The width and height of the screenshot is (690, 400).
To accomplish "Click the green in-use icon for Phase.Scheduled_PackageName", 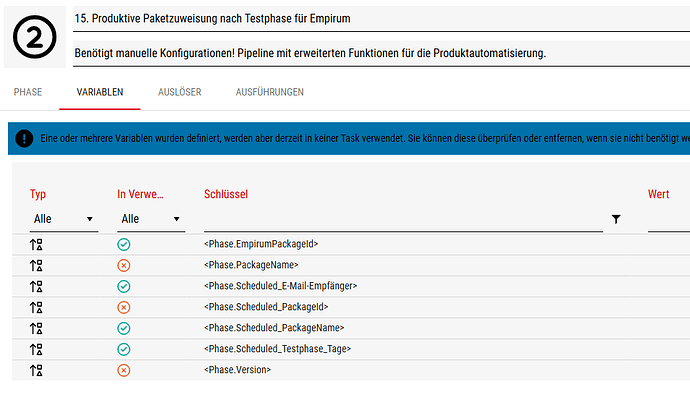I will click(x=124, y=328).
